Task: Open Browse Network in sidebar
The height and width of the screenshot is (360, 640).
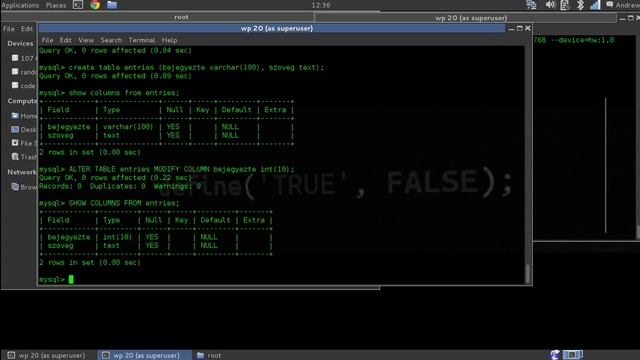Action: click(x=24, y=187)
